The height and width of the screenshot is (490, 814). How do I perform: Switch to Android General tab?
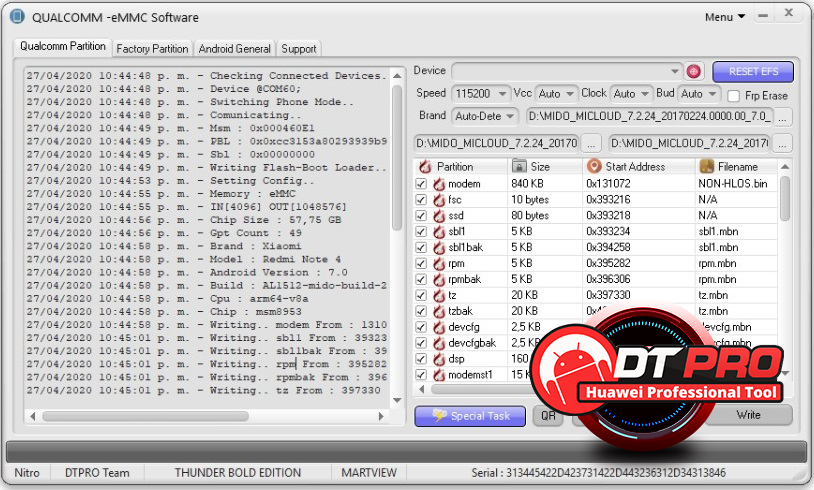point(235,49)
